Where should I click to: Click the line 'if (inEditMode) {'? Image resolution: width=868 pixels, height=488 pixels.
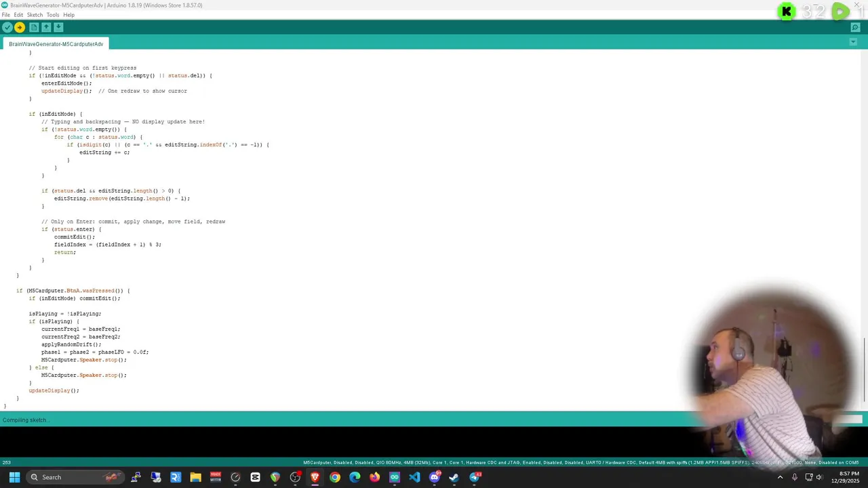56,114
